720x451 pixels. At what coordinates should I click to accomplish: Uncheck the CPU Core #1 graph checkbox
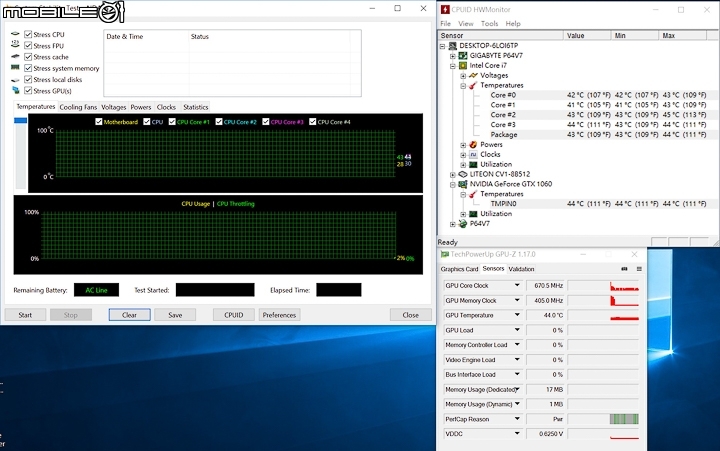point(172,122)
